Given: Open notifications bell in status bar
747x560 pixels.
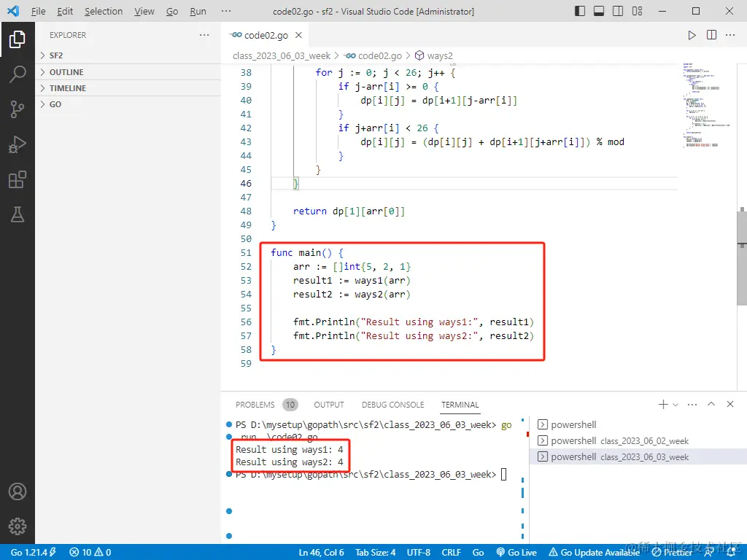Looking at the screenshot, I should (731, 553).
